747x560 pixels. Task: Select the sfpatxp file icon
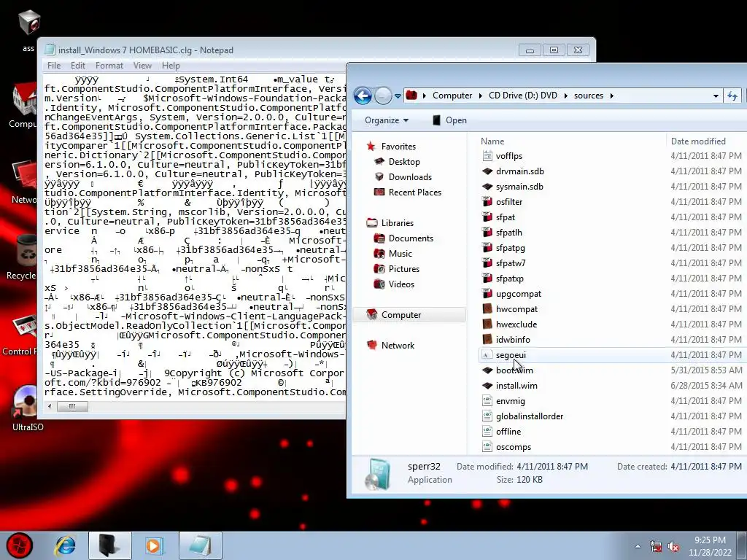click(487, 278)
